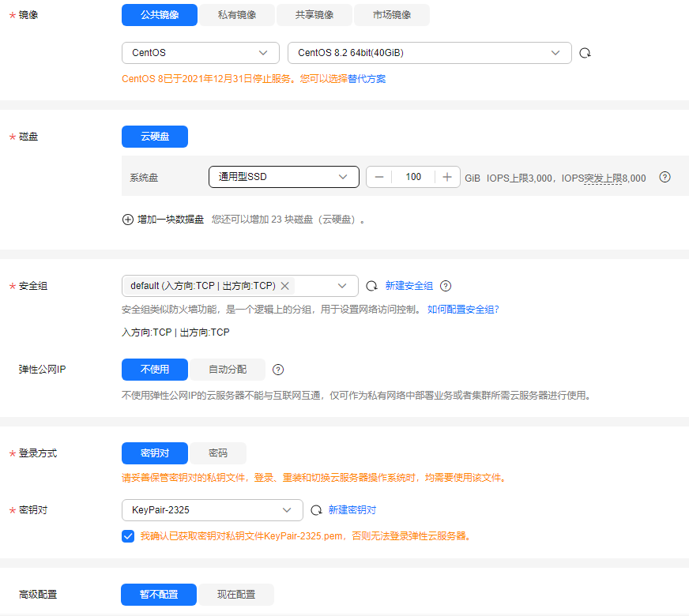Click the system disk size input field
This screenshot has height=616, width=689.
[x=413, y=177]
